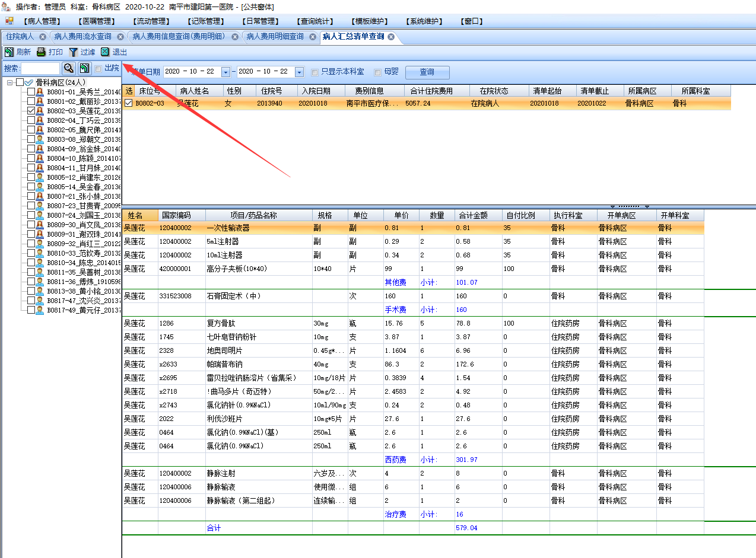The width and height of the screenshot is (756, 558).
Task: Toggle the 选 checkbox in B0802-03 grid row
Action: click(x=129, y=103)
